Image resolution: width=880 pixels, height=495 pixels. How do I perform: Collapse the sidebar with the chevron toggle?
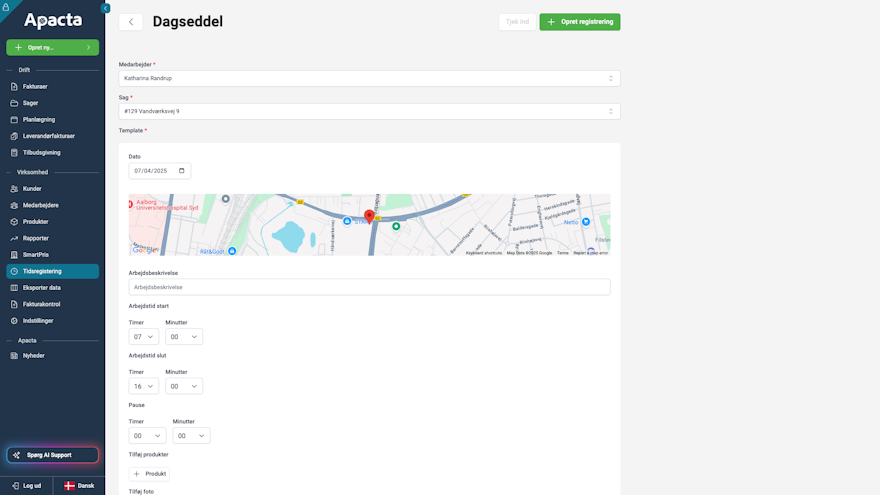[106, 8]
